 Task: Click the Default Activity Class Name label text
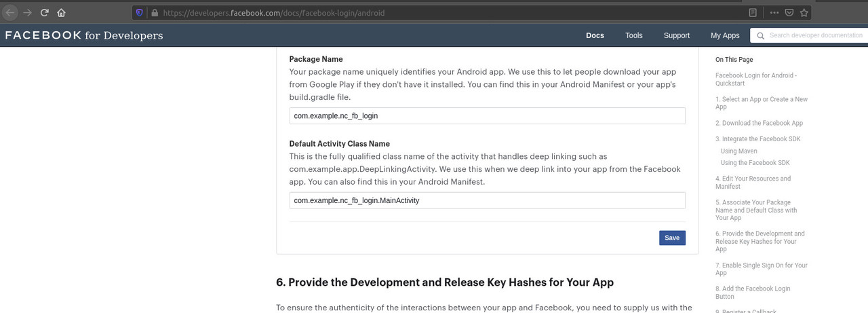coord(340,144)
